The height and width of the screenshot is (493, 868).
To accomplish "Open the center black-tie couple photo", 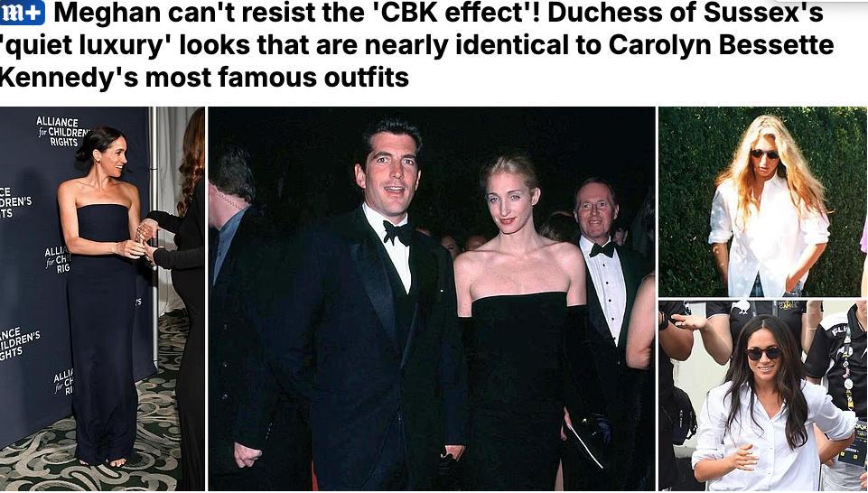I will [x=431, y=298].
